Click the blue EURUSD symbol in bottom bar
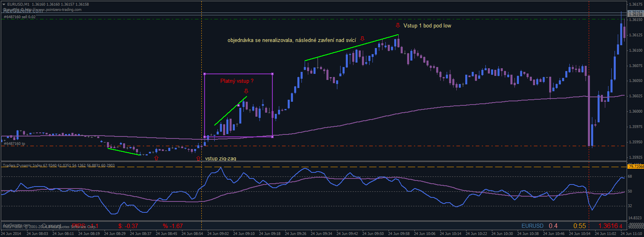Image resolution: width=644 pixels, height=237 pixels. click(532, 226)
